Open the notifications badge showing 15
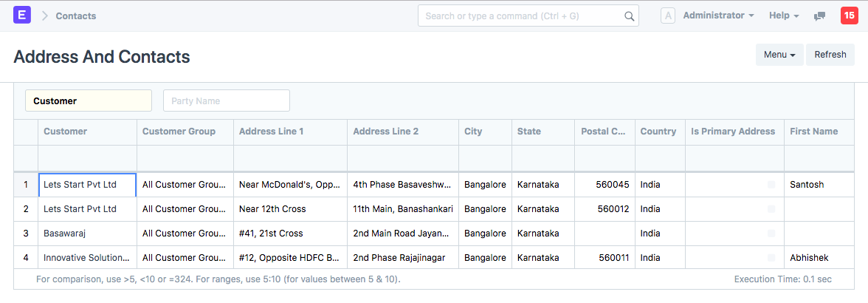868x303 pixels. 848,16
